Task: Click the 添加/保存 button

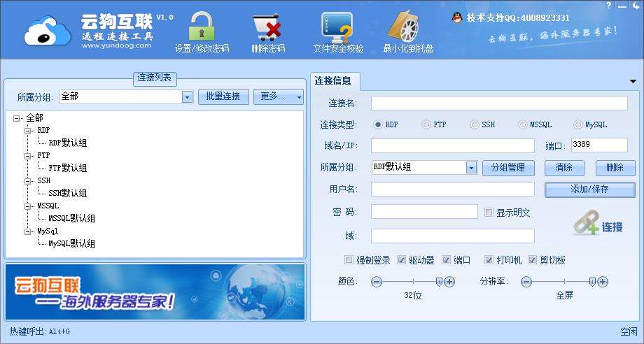Action: [589, 189]
